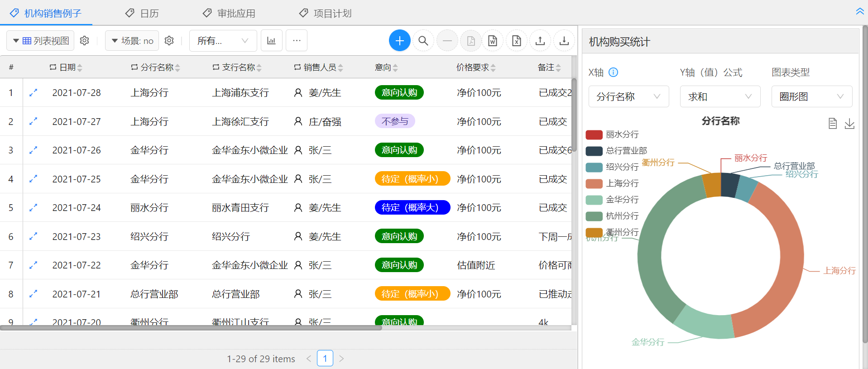Toggle 丽水分行 legend item
This screenshot has height=369, width=868.
(x=612, y=134)
